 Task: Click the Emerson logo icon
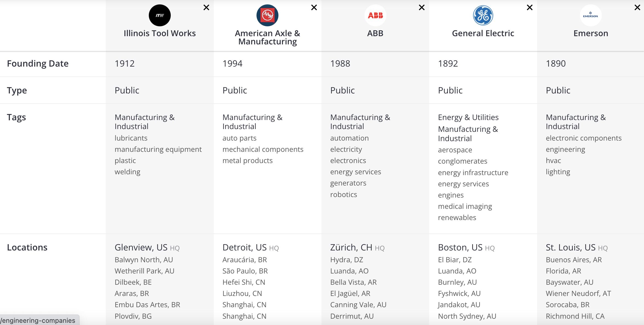pyautogui.click(x=591, y=15)
